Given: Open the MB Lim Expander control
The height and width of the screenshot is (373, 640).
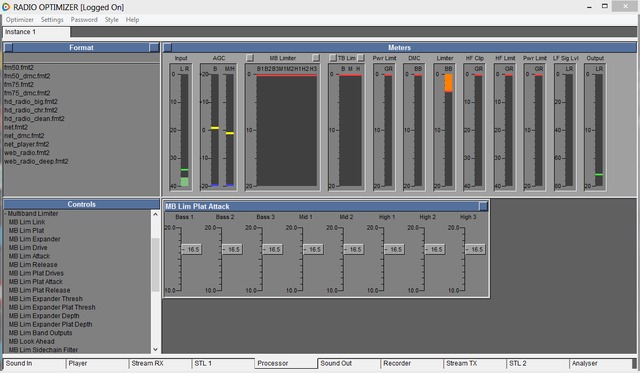Looking at the screenshot, I should 35,239.
